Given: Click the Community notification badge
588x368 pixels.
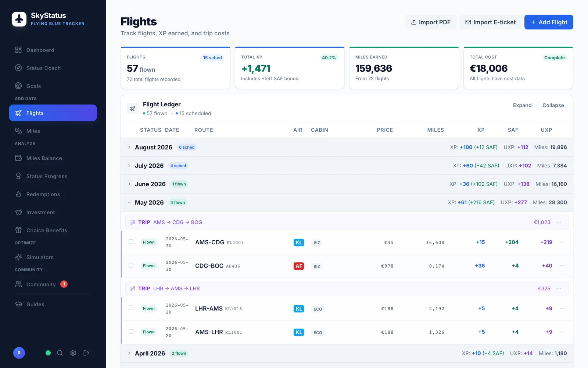Looking at the screenshot, I should tap(64, 284).
